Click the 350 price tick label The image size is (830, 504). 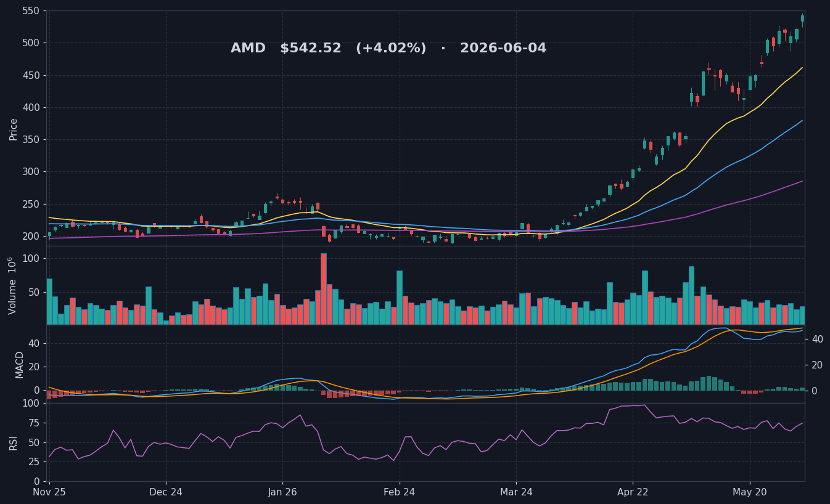coord(30,140)
